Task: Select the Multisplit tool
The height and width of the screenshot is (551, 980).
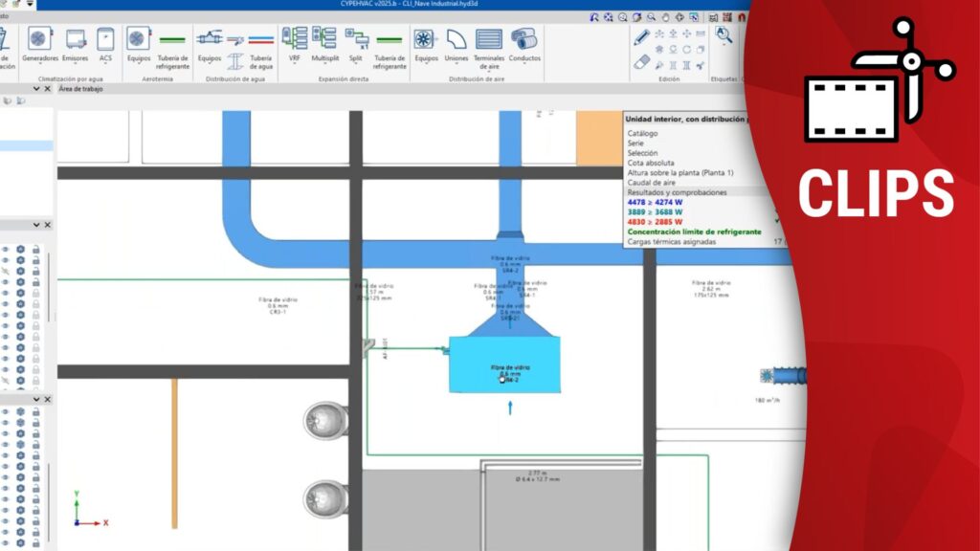Action: point(324,40)
